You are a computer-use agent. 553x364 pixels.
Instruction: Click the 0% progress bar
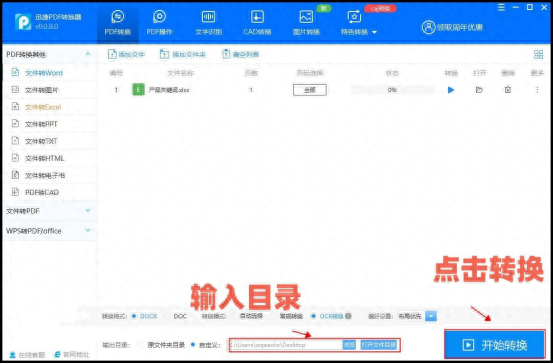point(392,90)
